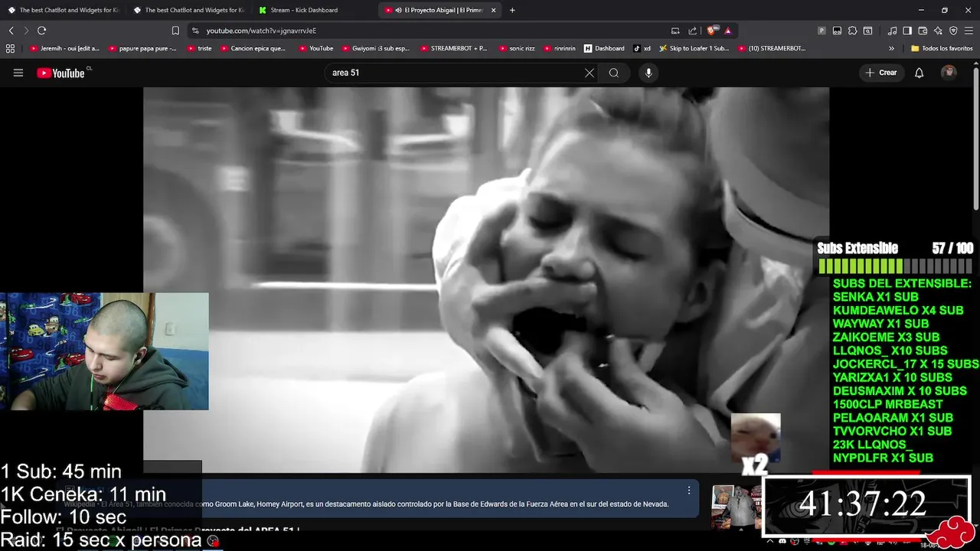Open the 'triste' bookmark
Viewport: 980px width, 551px height.
tap(198, 48)
